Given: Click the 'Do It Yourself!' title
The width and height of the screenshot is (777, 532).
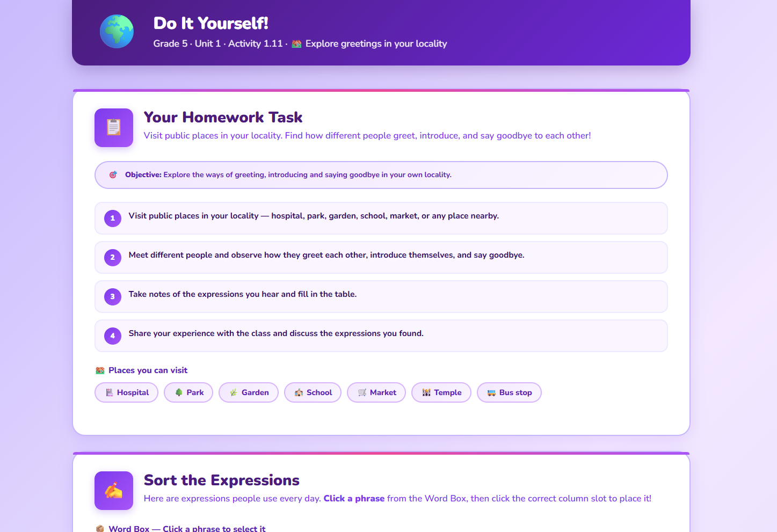Looking at the screenshot, I should 211,24.
